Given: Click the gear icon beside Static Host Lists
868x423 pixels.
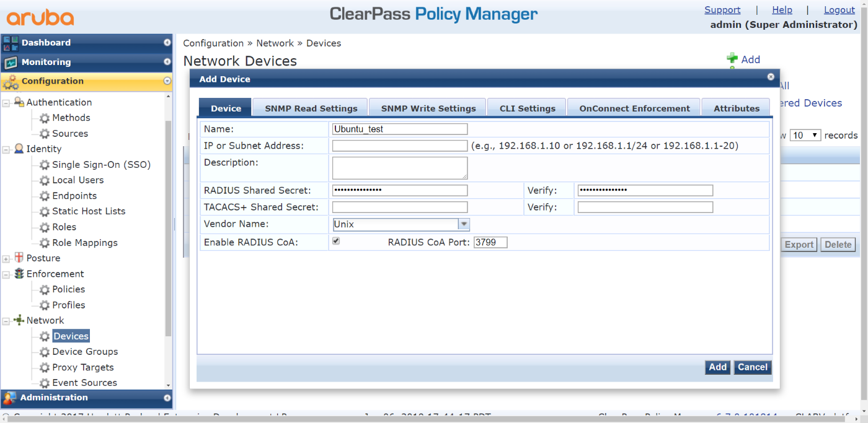Looking at the screenshot, I should click(x=45, y=211).
